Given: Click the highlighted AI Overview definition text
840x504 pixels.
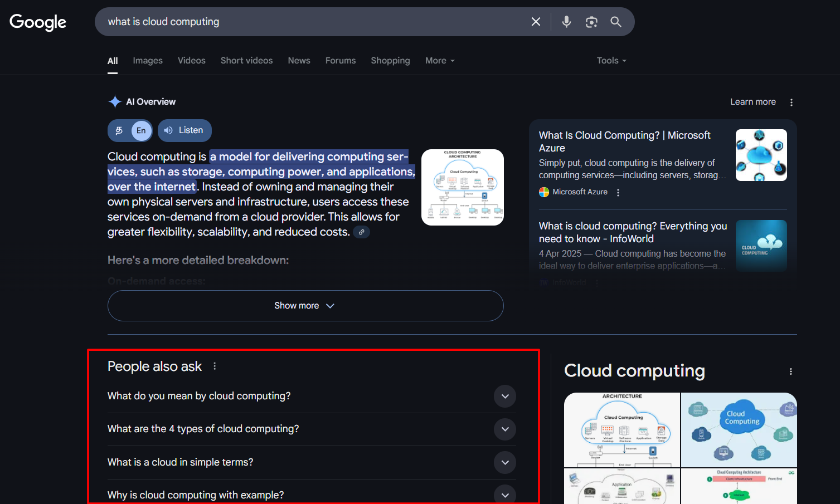Looking at the screenshot, I should coord(261,172).
